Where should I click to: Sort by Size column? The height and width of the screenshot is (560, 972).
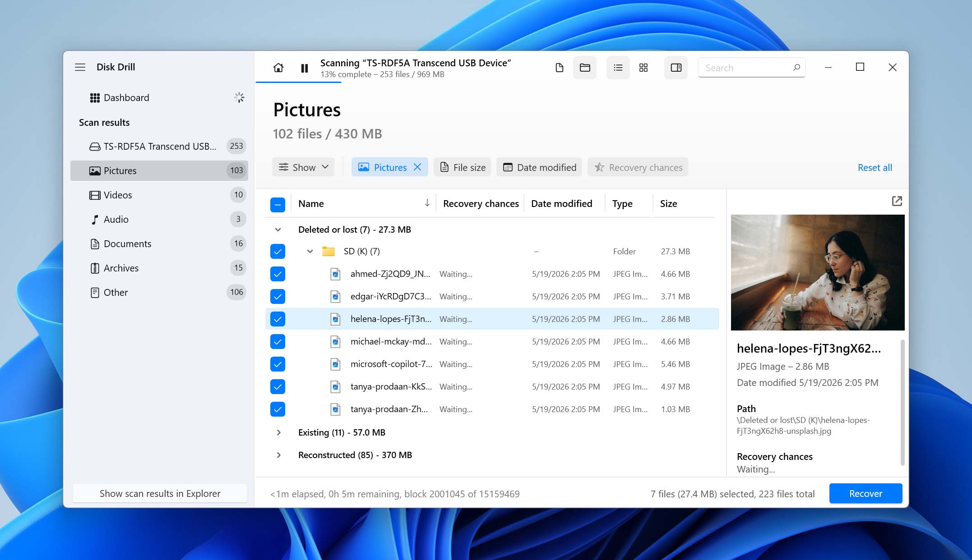click(x=668, y=204)
